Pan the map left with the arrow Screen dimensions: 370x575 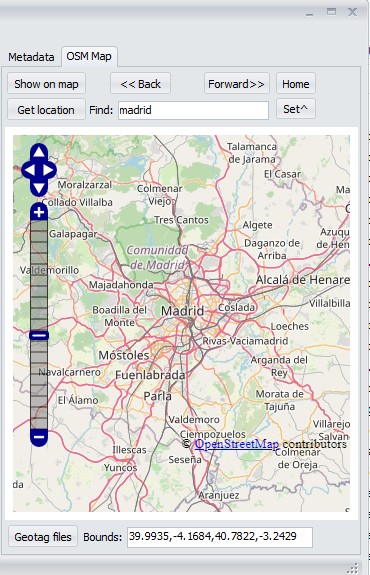[29, 170]
